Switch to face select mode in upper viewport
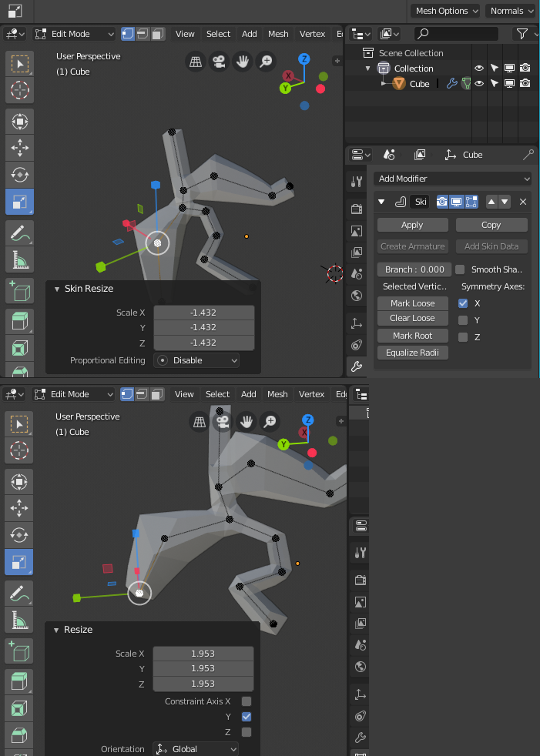Image resolution: width=540 pixels, height=756 pixels. coord(157,34)
